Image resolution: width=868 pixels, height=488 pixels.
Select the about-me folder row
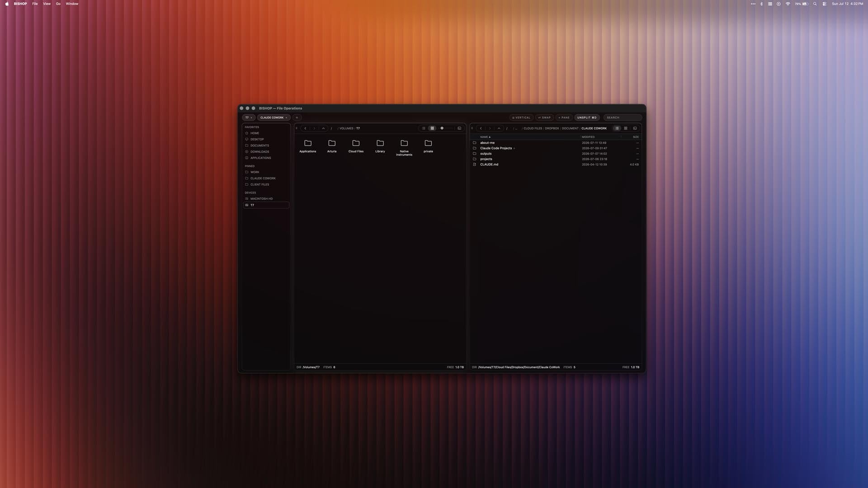(x=556, y=143)
